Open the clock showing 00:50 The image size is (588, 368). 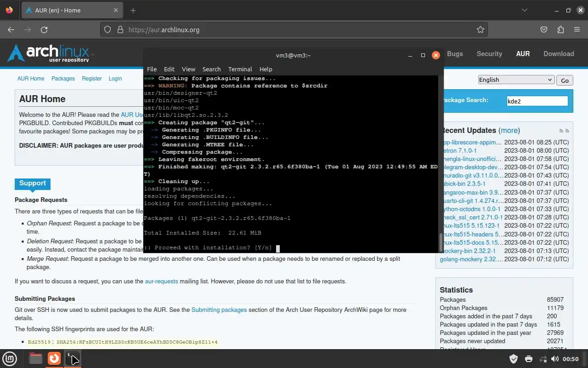[x=571, y=359]
